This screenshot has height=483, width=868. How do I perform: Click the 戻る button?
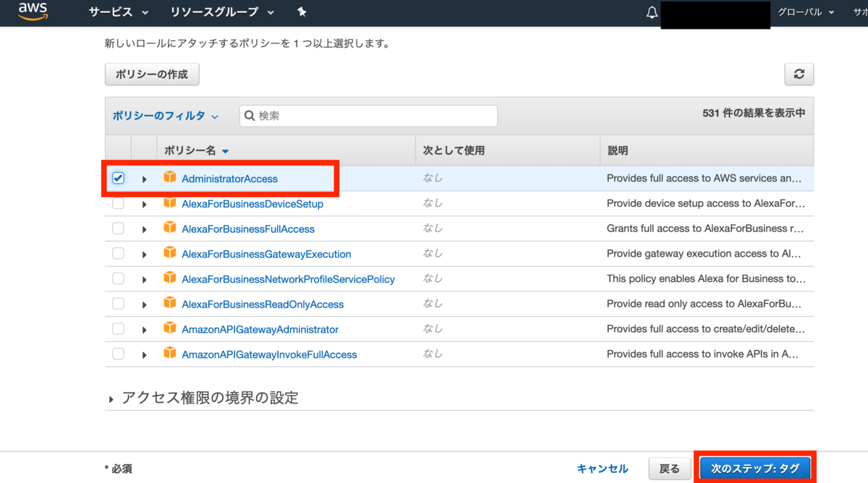(x=670, y=469)
